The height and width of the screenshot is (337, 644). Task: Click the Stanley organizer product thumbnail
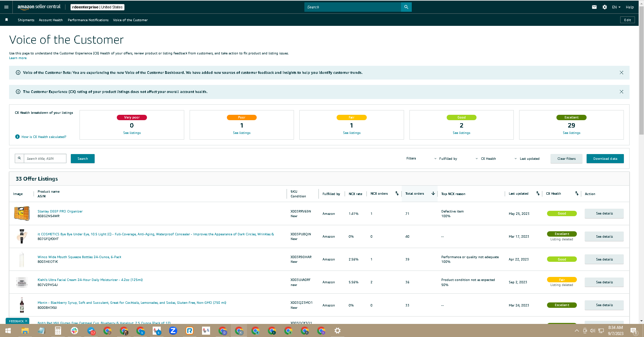[x=22, y=213]
